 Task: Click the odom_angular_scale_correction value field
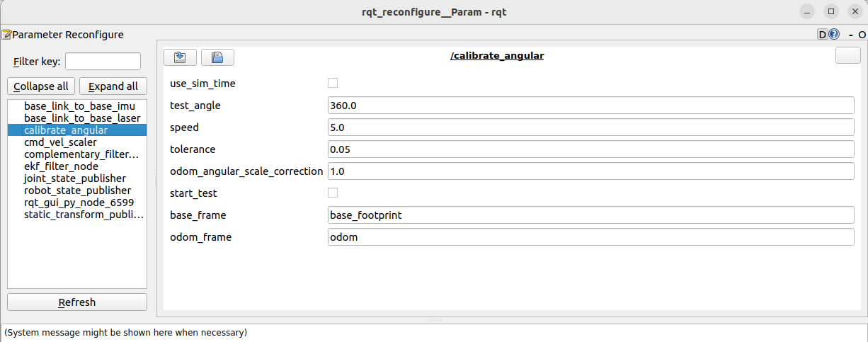[x=590, y=171]
